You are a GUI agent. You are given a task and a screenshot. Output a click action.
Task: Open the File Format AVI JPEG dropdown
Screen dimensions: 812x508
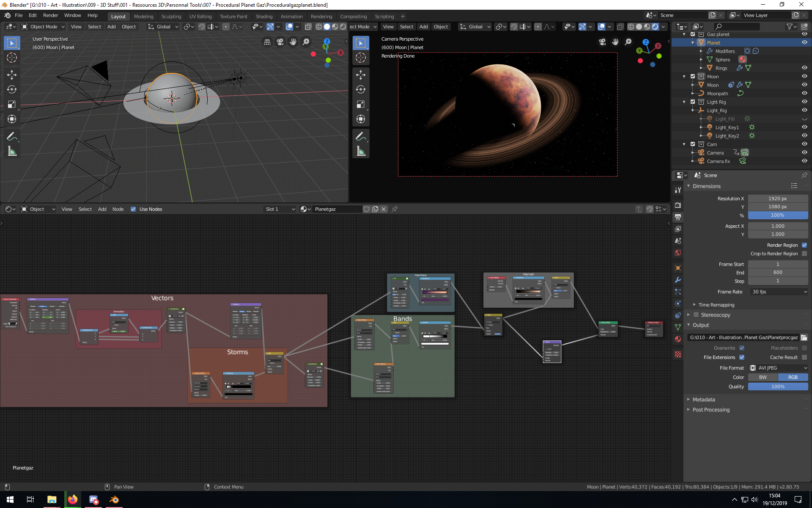778,368
